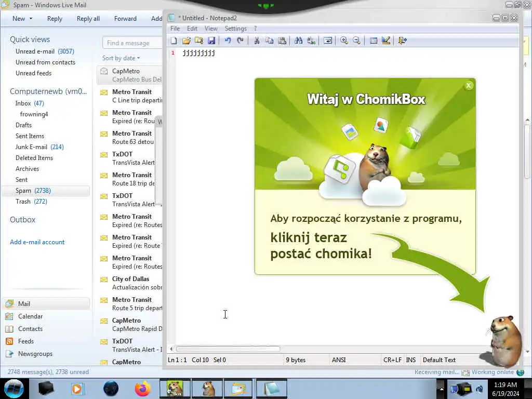Viewport: 532px width, 399px height.
Task: Switch to Calendar in Live Mail sidebar
Action: (x=30, y=316)
